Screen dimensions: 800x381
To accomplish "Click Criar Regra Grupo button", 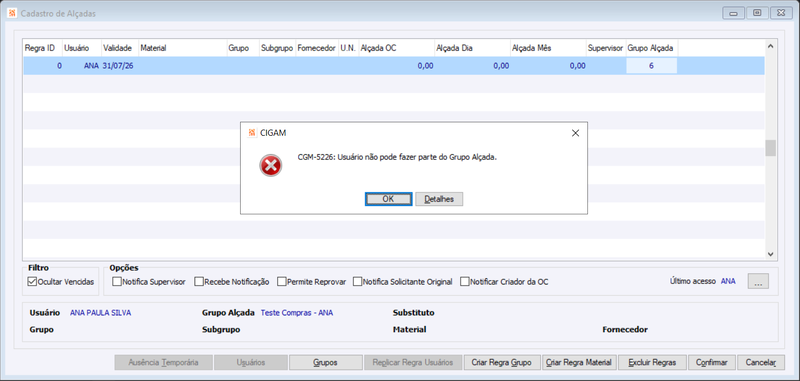I will coord(502,363).
